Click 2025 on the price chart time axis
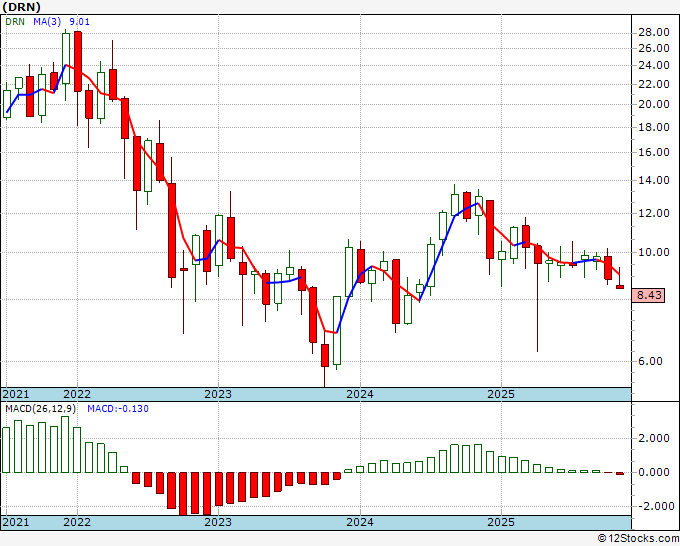The width and height of the screenshot is (680, 546). (501, 394)
